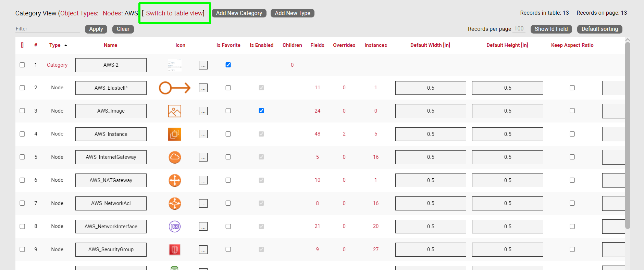Sort by the Name column header
644x270 pixels.
110,45
